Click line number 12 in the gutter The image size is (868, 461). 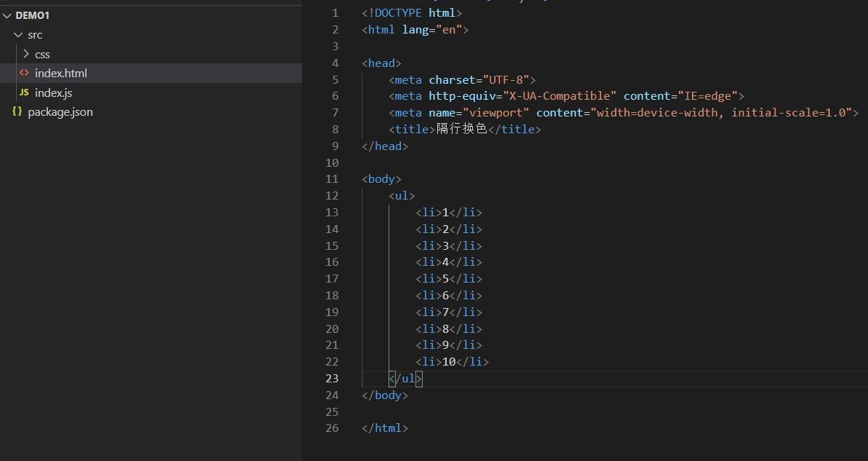point(332,196)
